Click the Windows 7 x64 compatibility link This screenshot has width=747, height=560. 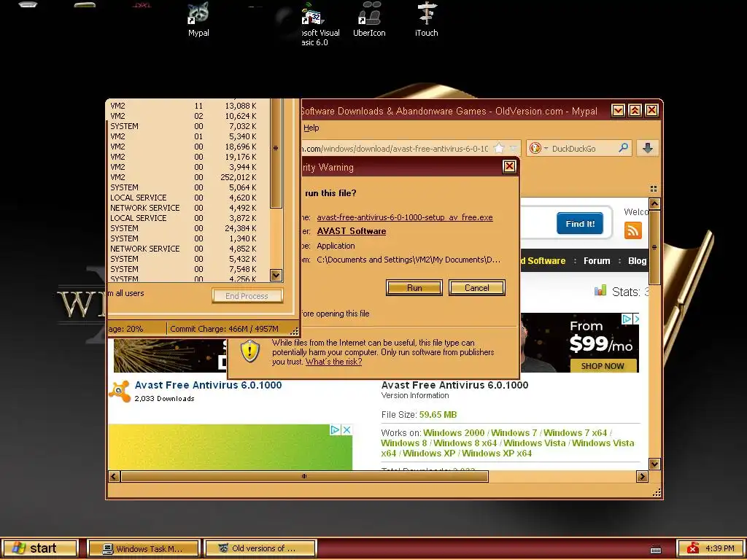575,433
